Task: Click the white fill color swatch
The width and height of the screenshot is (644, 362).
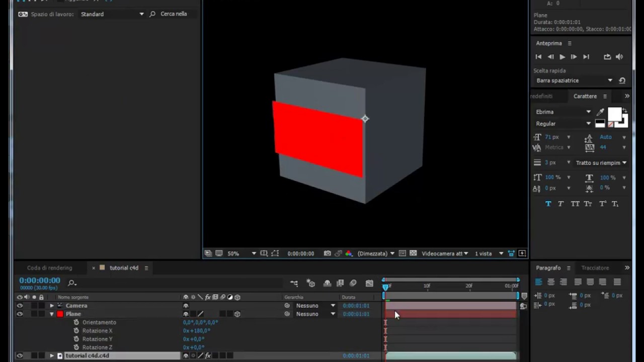Action: [x=614, y=114]
